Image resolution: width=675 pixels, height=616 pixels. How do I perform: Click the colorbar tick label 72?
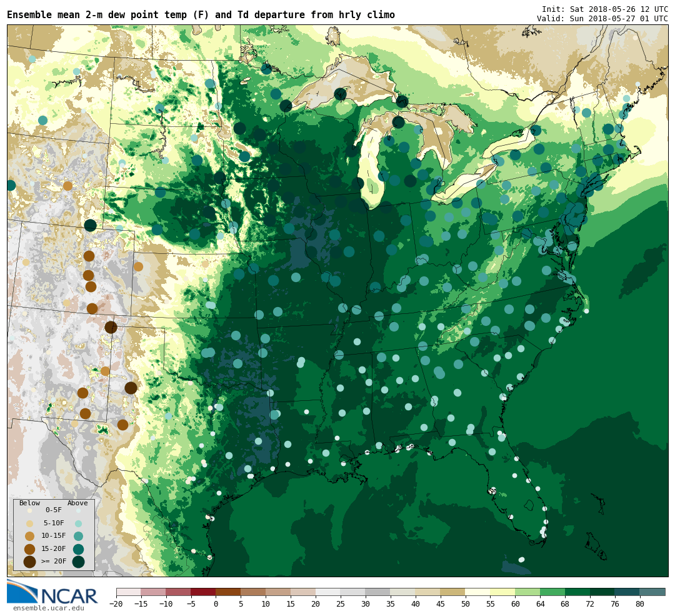coord(590,604)
